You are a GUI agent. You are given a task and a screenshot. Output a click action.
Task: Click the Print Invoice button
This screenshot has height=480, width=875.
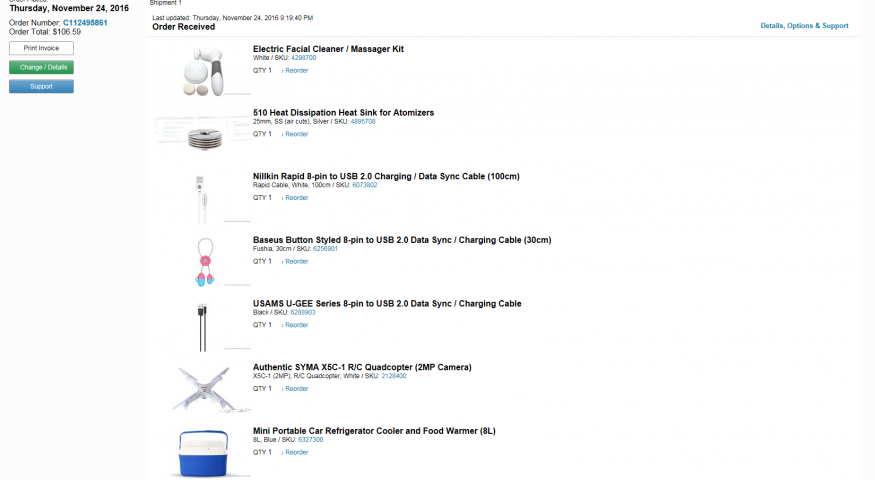pos(41,48)
